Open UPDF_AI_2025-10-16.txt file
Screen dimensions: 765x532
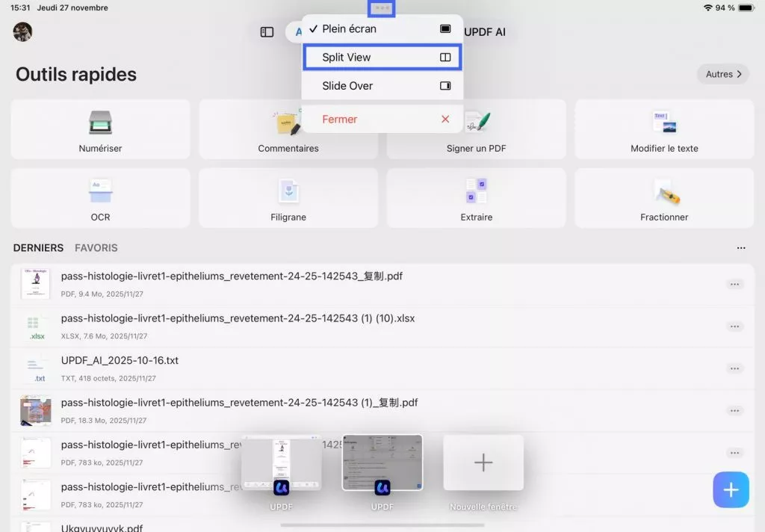click(x=382, y=368)
